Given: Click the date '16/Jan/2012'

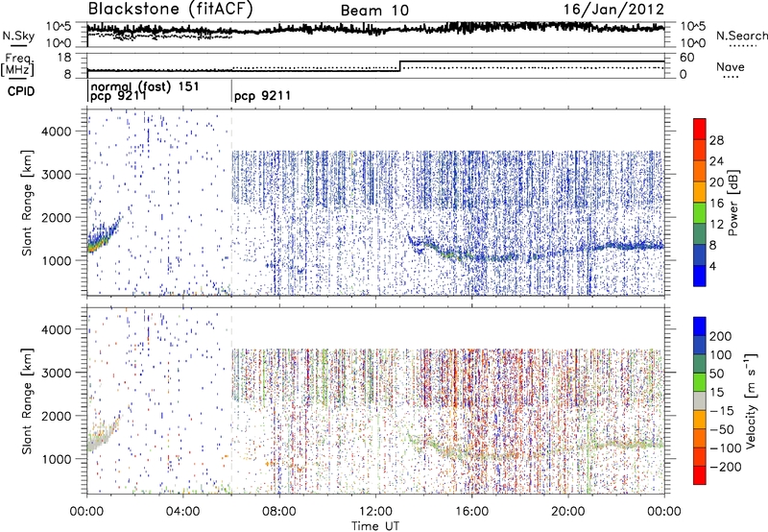Looking at the screenshot, I should coord(613,10).
